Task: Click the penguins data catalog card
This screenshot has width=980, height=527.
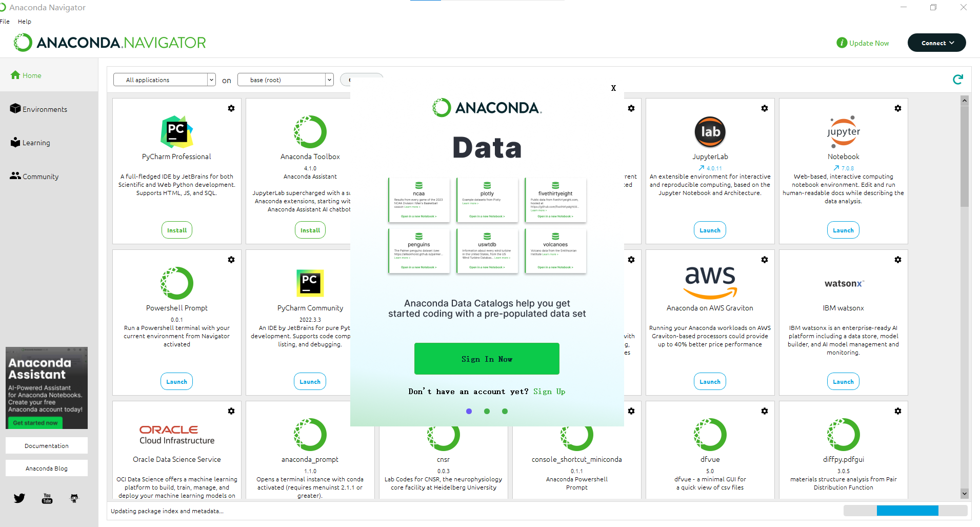Action: (419, 251)
